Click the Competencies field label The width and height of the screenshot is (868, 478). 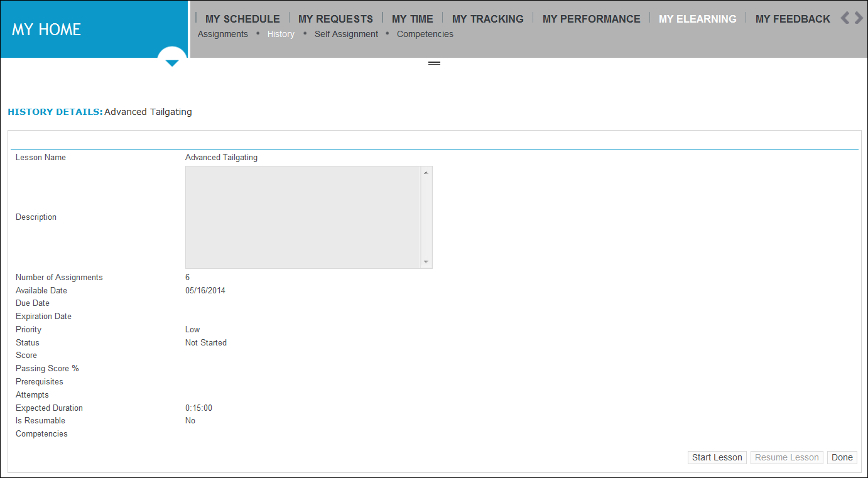(41, 434)
